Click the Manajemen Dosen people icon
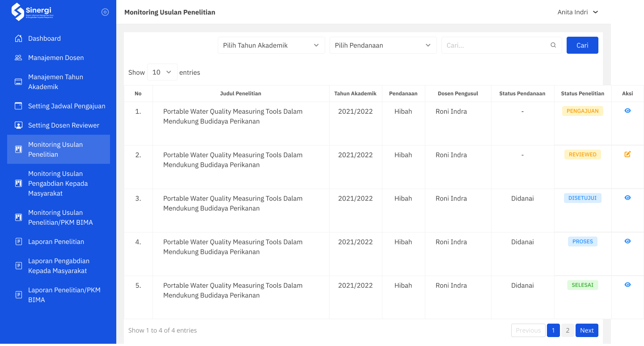644x346 pixels. (x=18, y=58)
